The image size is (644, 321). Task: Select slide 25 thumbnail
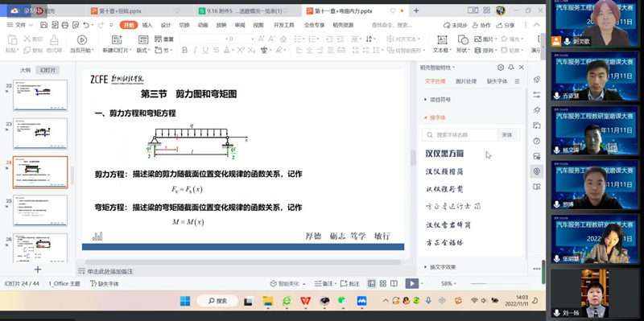40,211
